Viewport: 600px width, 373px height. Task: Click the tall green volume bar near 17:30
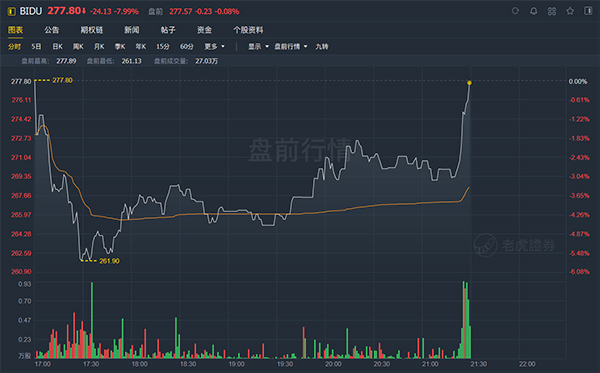[x=92, y=320]
